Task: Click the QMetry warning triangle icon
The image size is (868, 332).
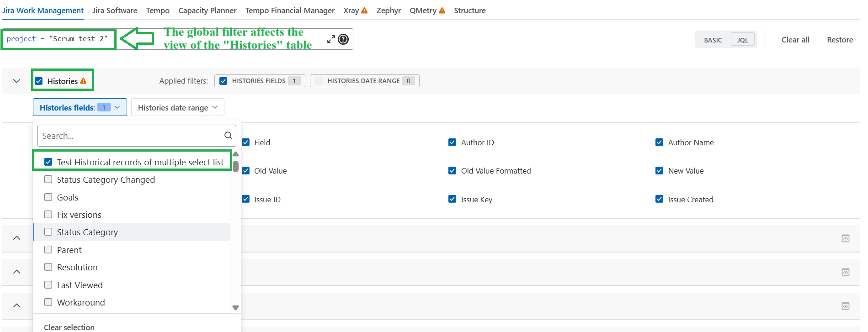Action: click(x=442, y=11)
